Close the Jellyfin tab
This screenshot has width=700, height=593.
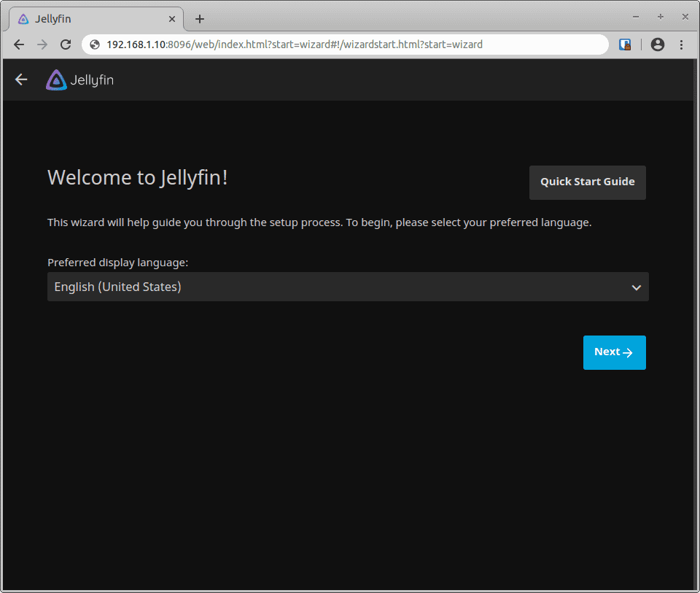[x=172, y=18]
